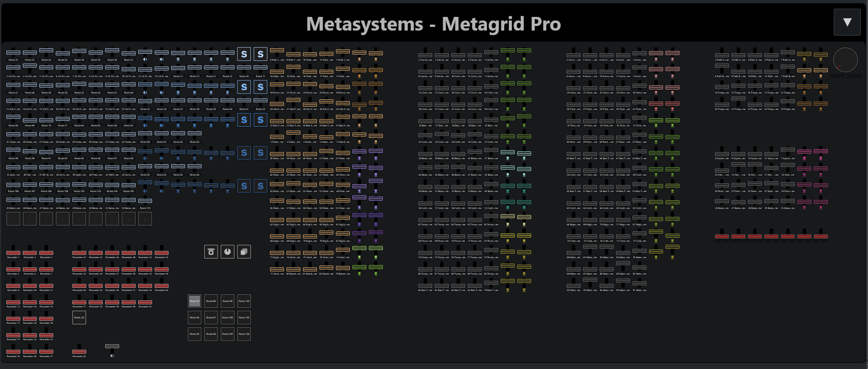The width and height of the screenshot is (868, 369).
Task: Click the speaker icon right of Param 46
Action: click(145, 93)
